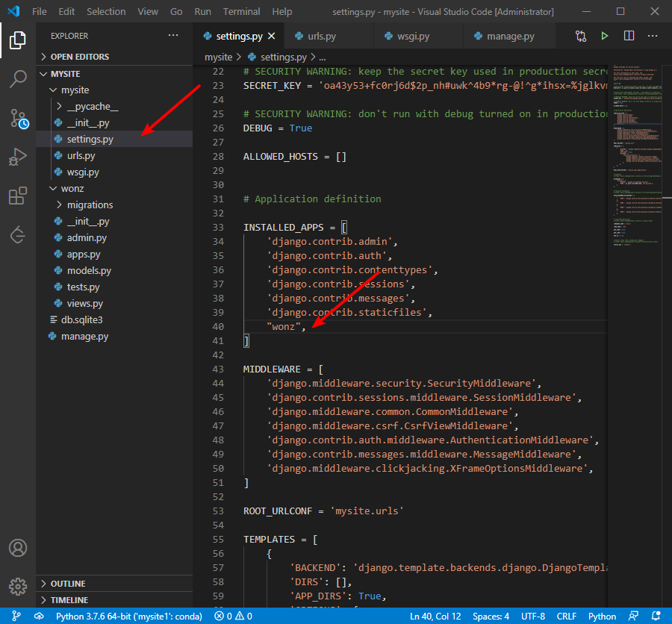Change indentation via Spaces: 4
This screenshot has height=624, width=672.
(x=491, y=617)
